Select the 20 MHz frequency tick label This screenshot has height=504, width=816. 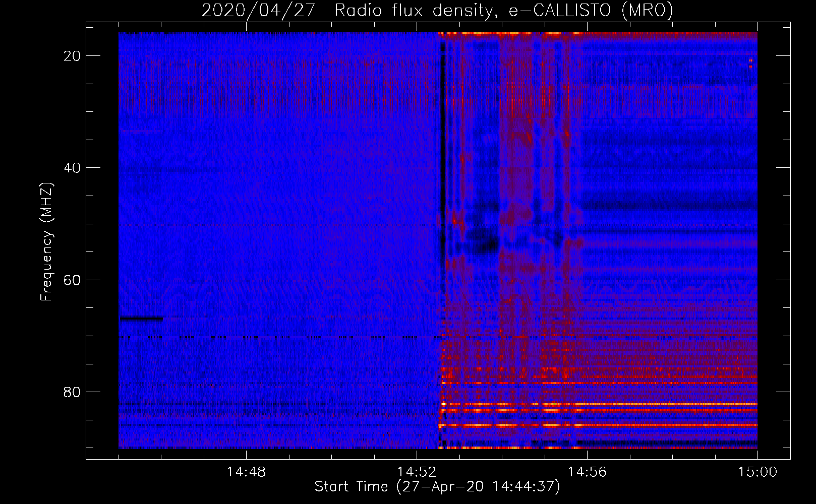click(72, 56)
